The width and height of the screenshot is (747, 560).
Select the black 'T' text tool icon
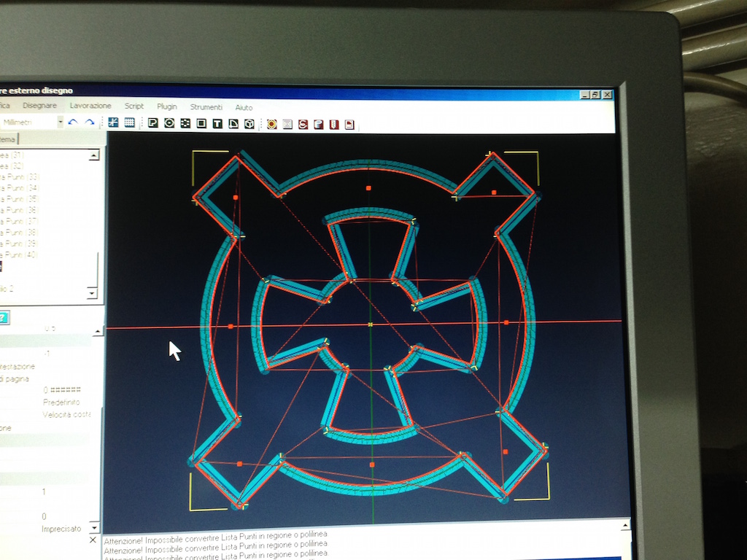point(217,124)
